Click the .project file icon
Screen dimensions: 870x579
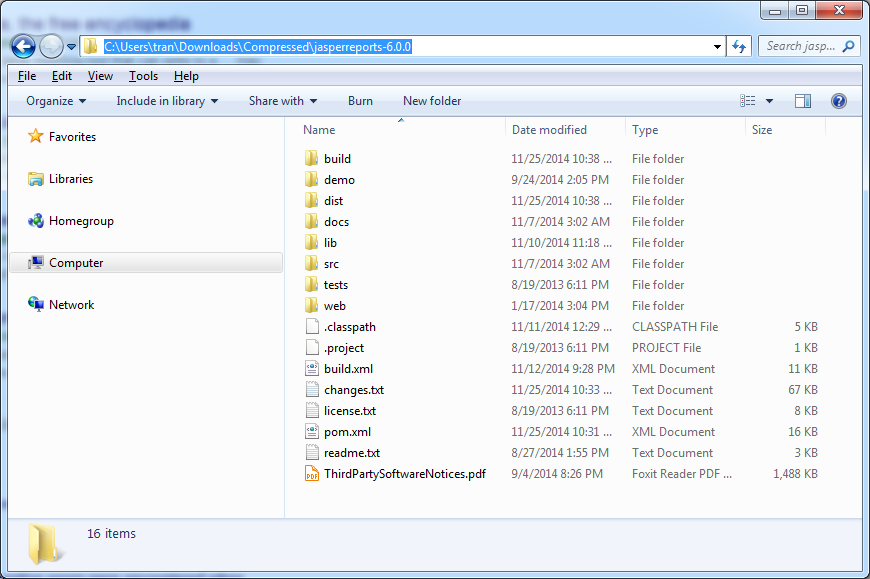coord(312,348)
